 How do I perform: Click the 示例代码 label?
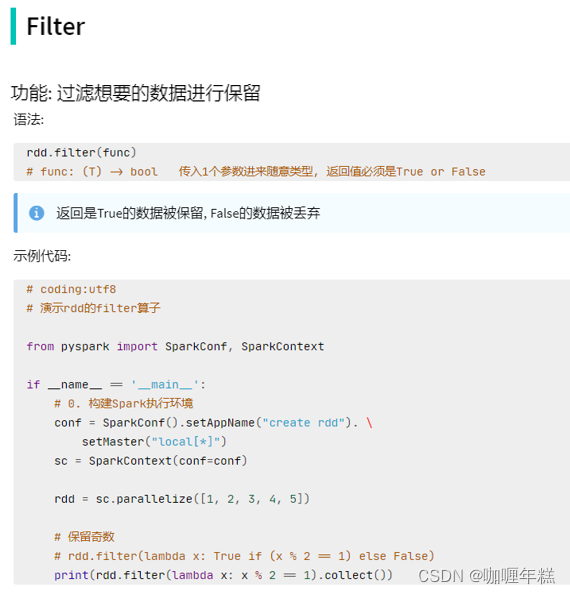tap(42, 256)
